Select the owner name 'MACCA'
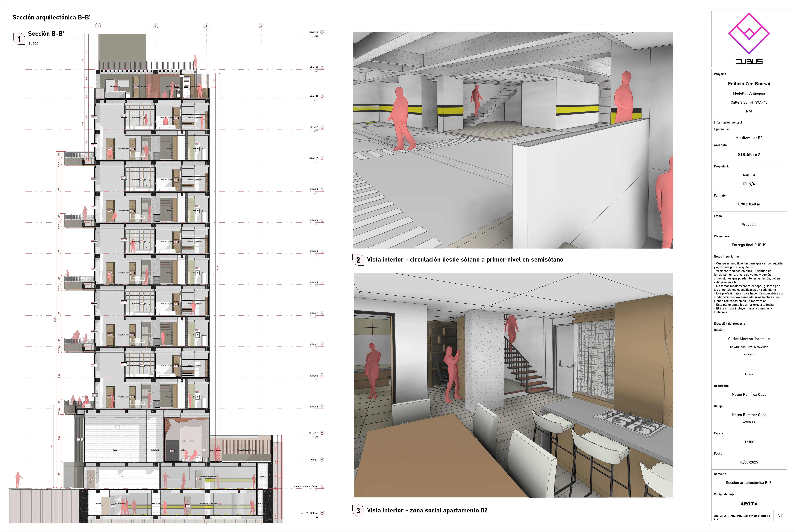 [x=749, y=175]
